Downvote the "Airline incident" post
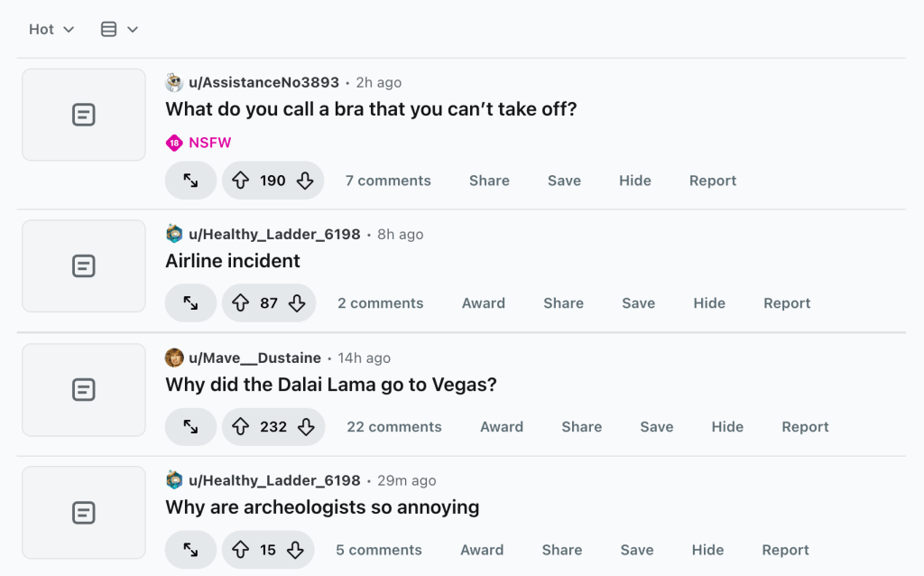 (297, 303)
